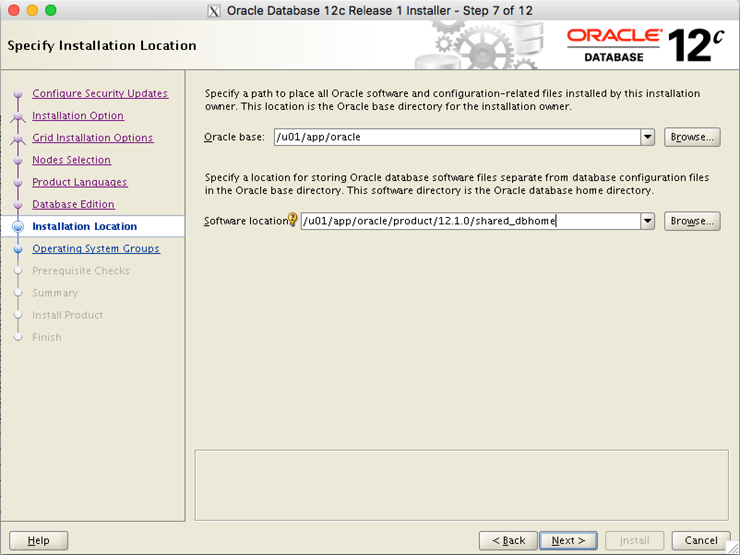Open the Configure Security Updates step
Image resolution: width=740 pixels, height=555 pixels.
[x=100, y=93]
